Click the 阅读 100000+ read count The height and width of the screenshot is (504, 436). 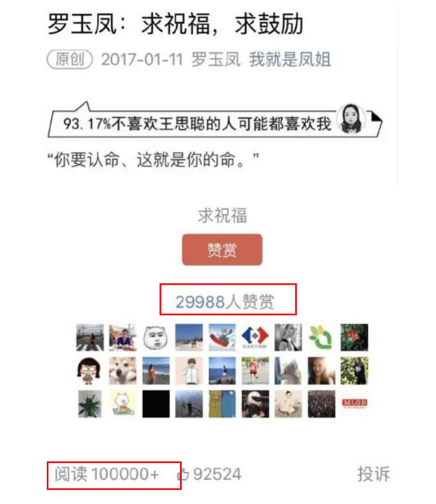coord(106,474)
